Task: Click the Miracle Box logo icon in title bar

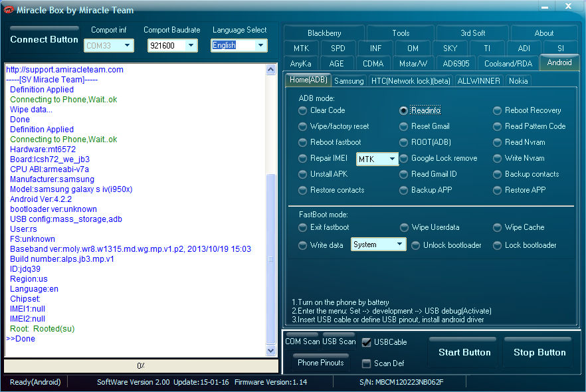Action: click(9, 10)
